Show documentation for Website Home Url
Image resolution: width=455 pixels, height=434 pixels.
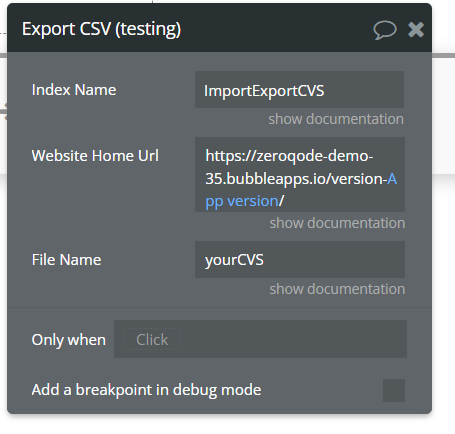pyautogui.click(x=337, y=223)
